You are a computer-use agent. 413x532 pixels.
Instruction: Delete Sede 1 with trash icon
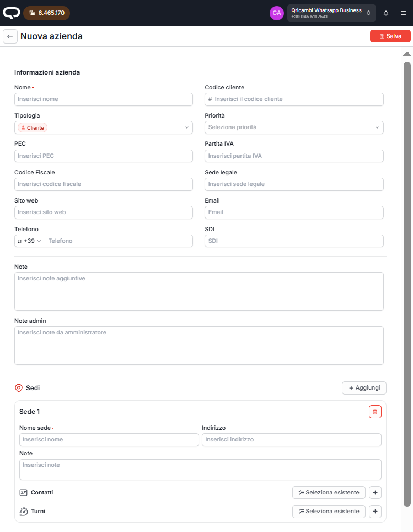coord(375,412)
